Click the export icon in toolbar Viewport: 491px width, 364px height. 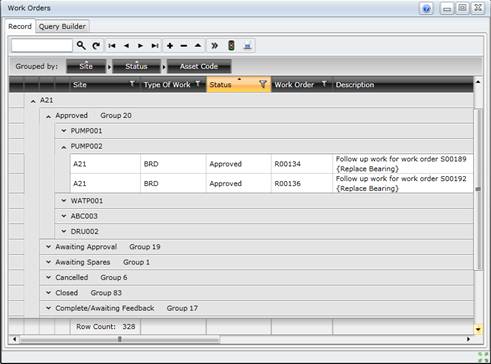coord(247,46)
